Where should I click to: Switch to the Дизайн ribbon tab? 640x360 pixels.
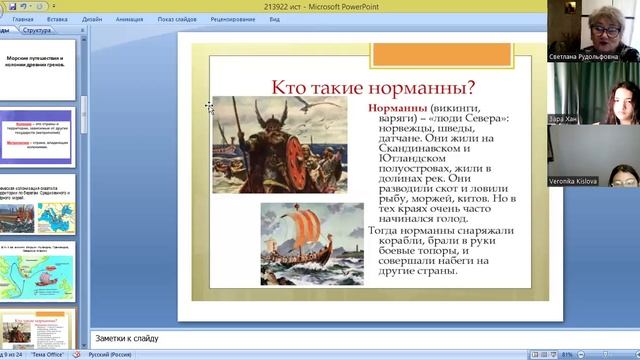point(92,19)
